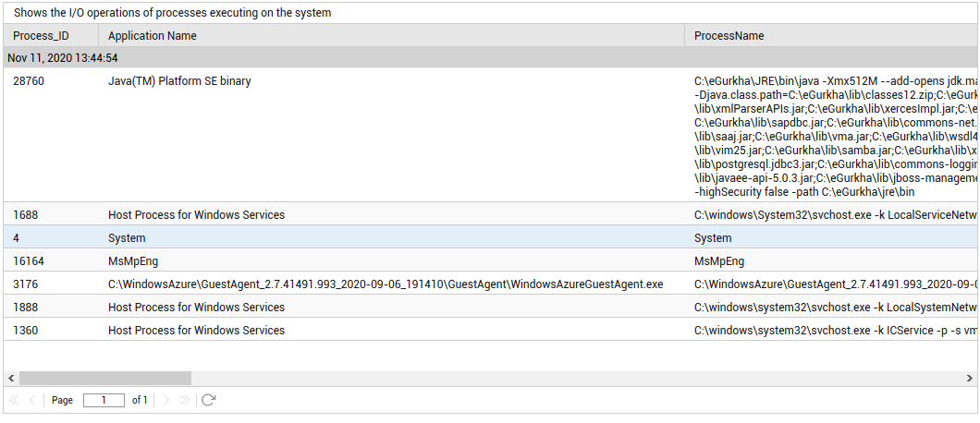Select process ID 1688 row
Screen dimensions: 980x423
pyautogui.click(x=491, y=214)
